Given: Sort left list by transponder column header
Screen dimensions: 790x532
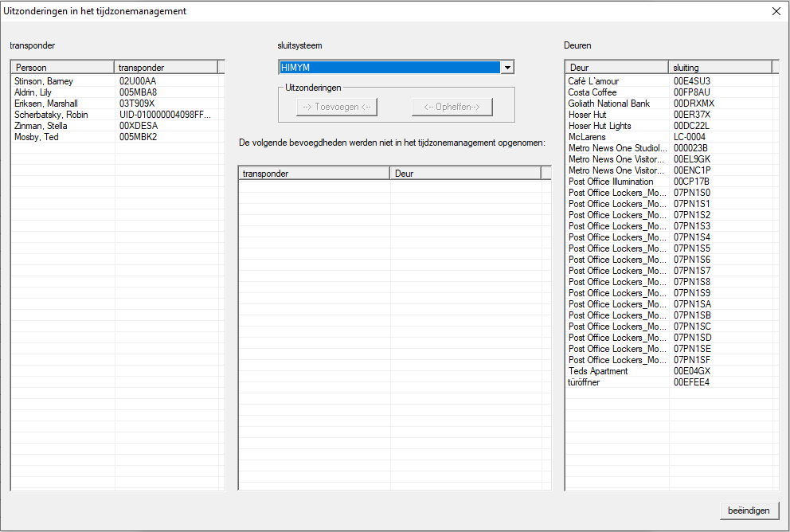Looking at the screenshot, I should (166, 68).
